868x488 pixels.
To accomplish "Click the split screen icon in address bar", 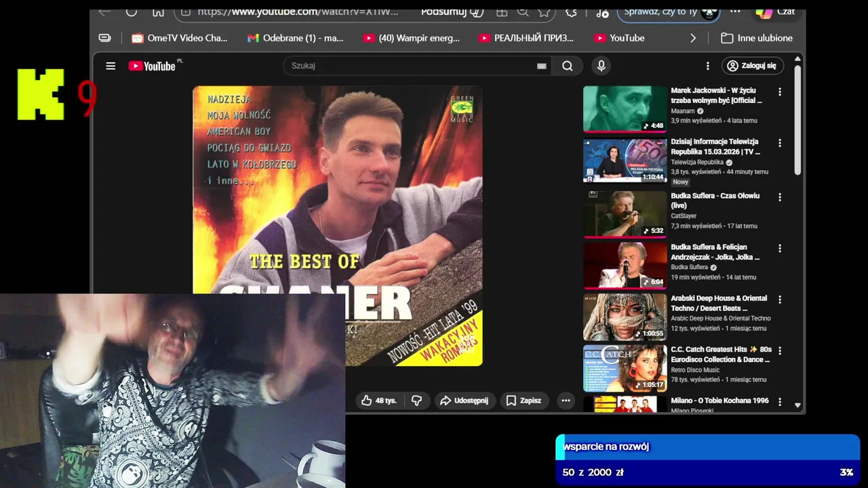I will tap(502, 12).
